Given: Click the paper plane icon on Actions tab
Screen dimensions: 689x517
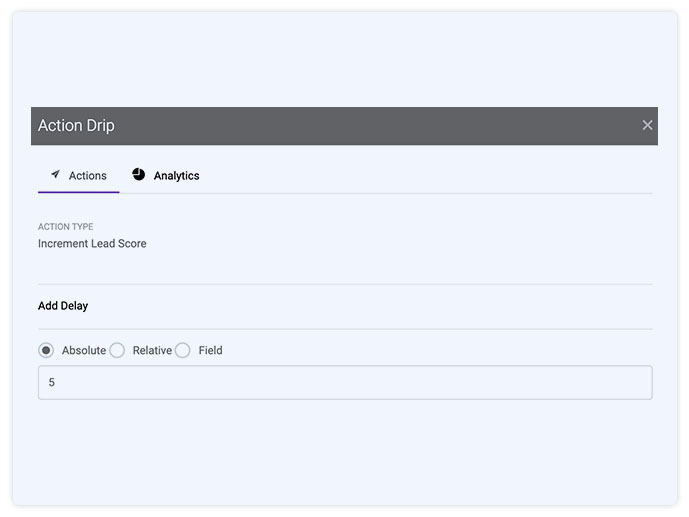Looking at the screenshot, I should [x=55, y=175].
